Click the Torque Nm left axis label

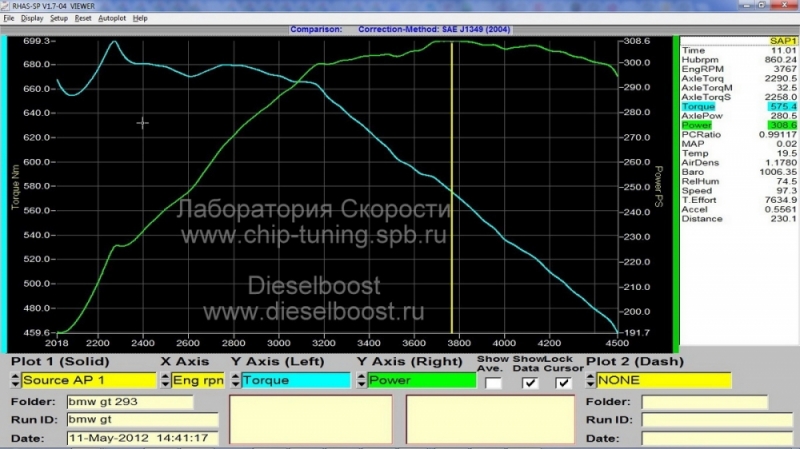pos(15,187)
